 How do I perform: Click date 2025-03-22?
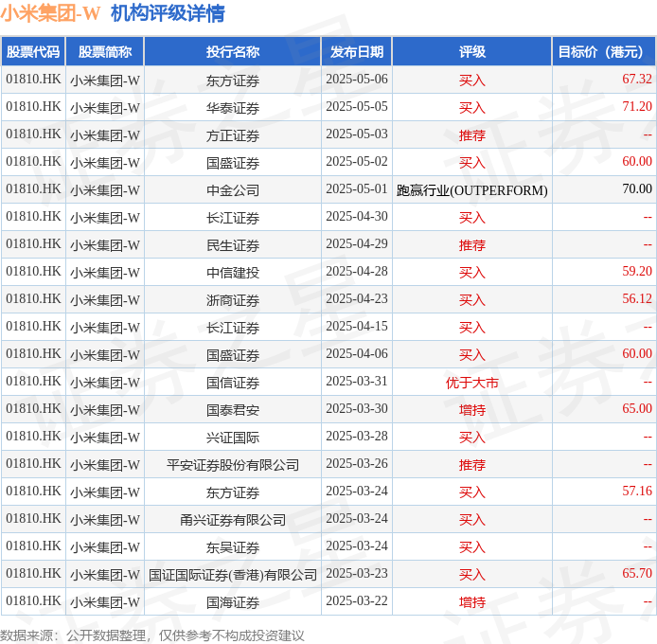coord(357,600)
